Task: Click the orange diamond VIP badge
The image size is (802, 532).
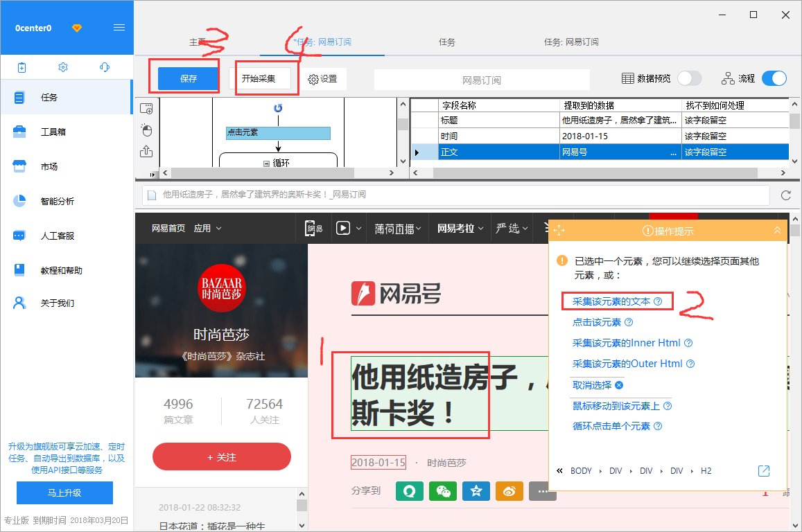Action: [x=77, y=28]
